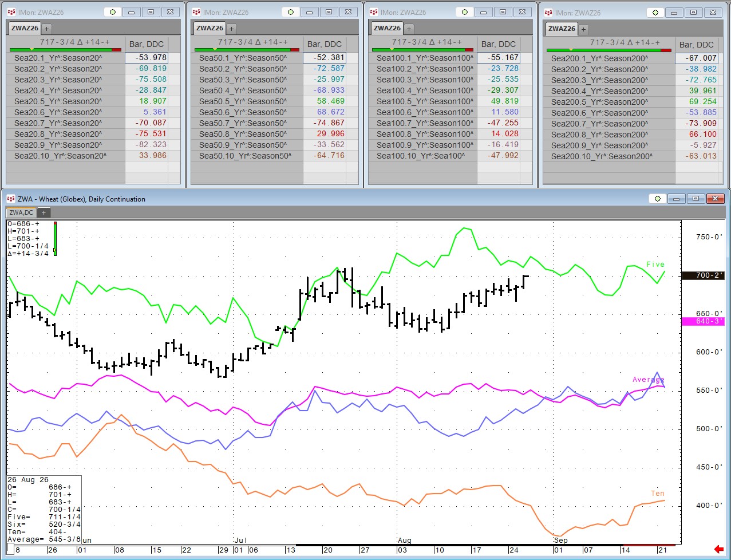Select the ZWA,DC chart tab
Image resolution: width=731 pixels, height=560 pixels.
tap(21, 212)
